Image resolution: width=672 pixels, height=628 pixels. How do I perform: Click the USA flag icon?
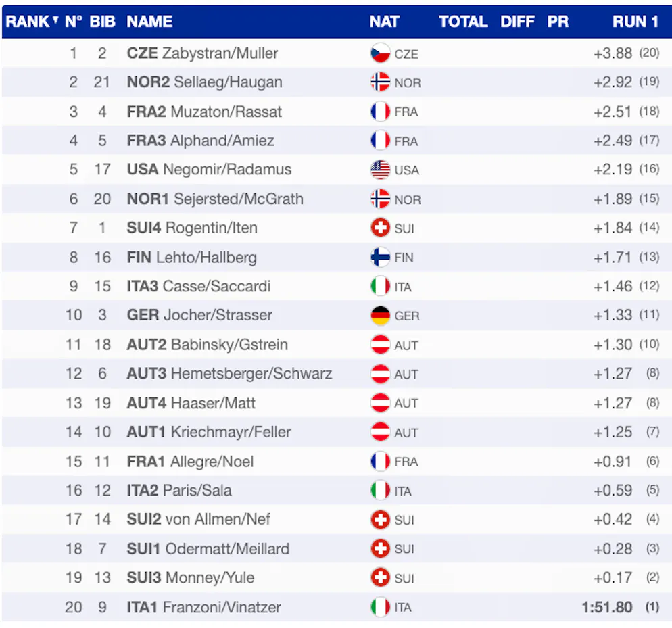pos(381,170)
